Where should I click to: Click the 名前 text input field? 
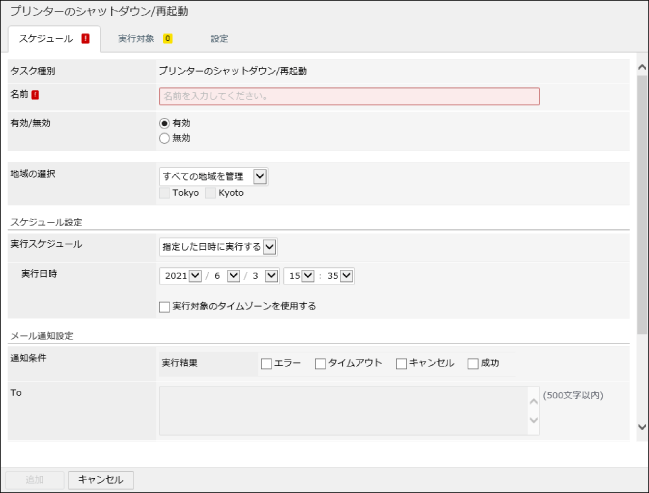[x=349, y=96]
